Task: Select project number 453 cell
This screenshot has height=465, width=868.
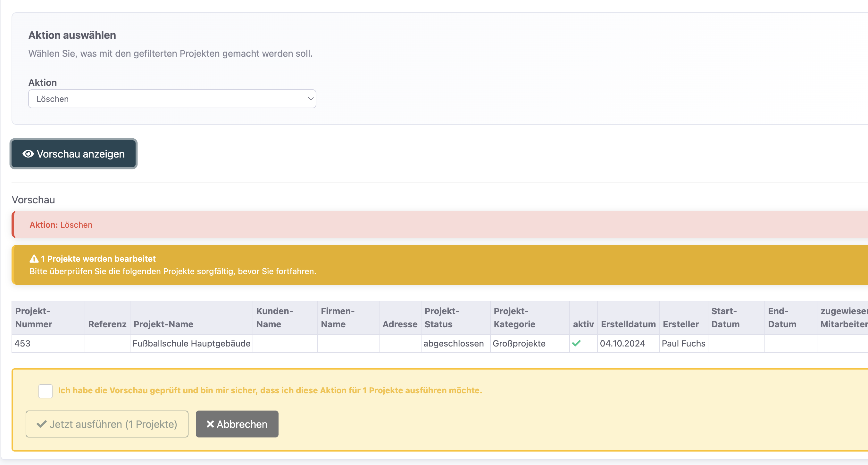Action: [x=22, y=343]
